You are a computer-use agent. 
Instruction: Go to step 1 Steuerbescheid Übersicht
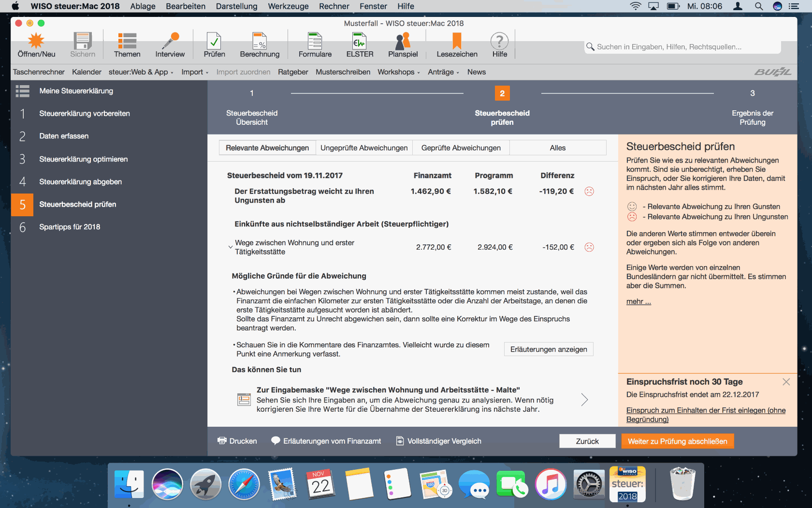coord(252,107)
